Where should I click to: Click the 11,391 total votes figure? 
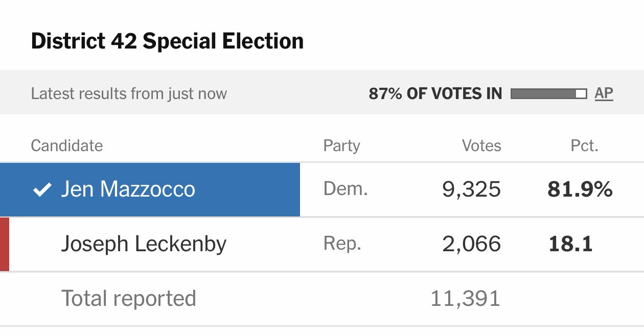point(465,298)
